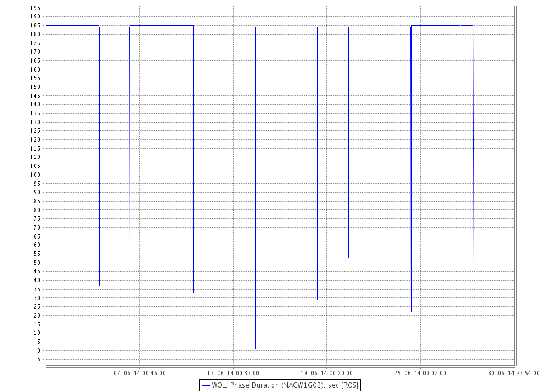The height and width of the screenshot is (392, 560).
Task: Click the bottom of the spike ending near 53
Action: pyautogui.click(x=348, y=256)
